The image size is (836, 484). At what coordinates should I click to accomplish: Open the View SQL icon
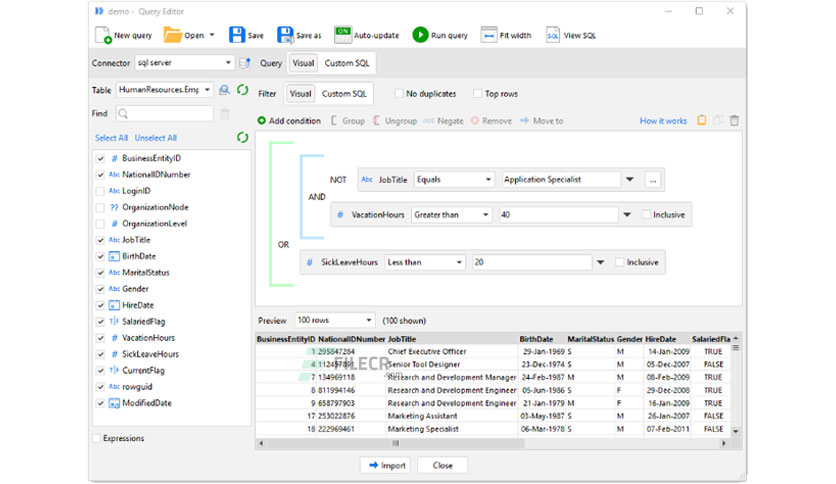(x=553, y=35)
